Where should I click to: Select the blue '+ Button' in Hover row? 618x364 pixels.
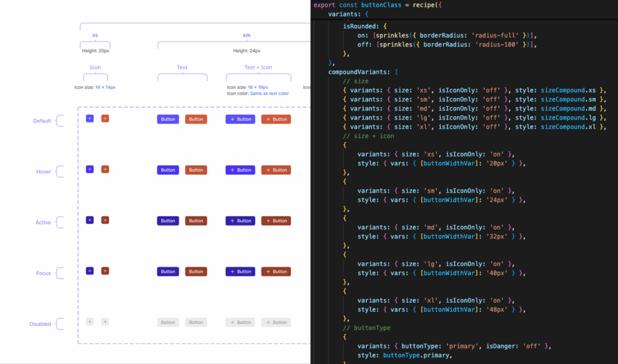240,170
